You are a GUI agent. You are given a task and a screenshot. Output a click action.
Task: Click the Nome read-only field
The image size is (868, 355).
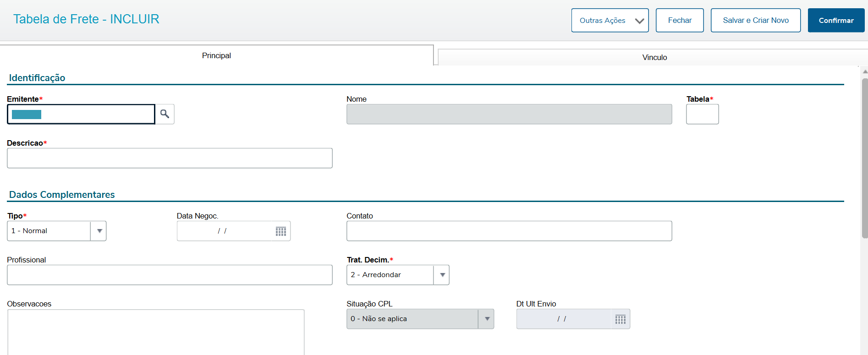click(509, 114)
